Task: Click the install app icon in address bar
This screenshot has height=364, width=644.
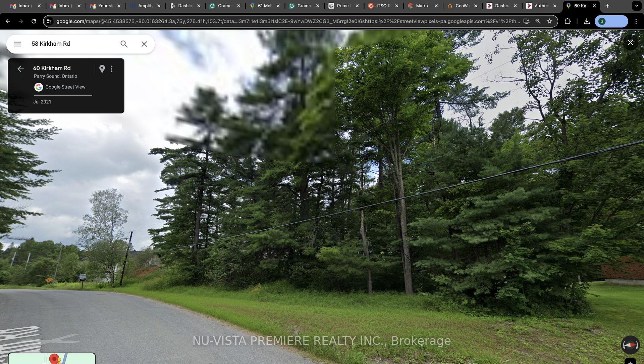Action: 526,21
